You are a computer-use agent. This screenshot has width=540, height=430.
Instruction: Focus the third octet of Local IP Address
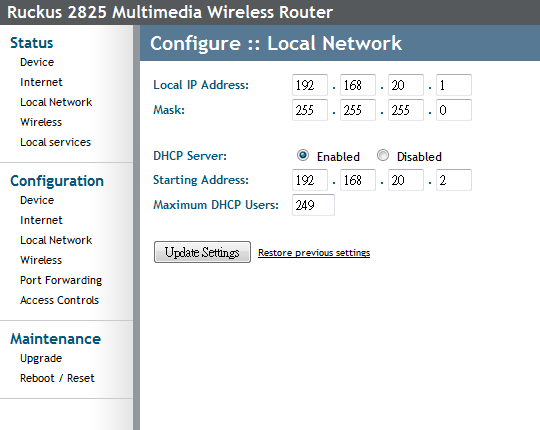click(406, 85)
